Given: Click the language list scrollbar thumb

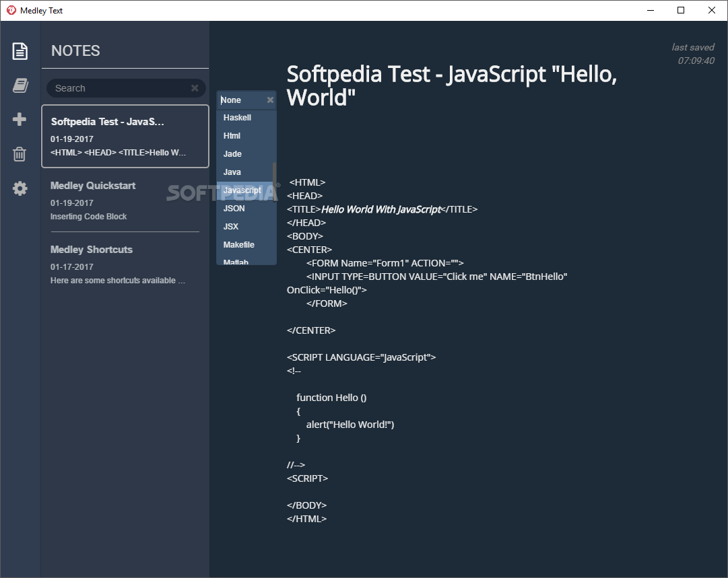Looking at the screenshot, I should point(274,182).
